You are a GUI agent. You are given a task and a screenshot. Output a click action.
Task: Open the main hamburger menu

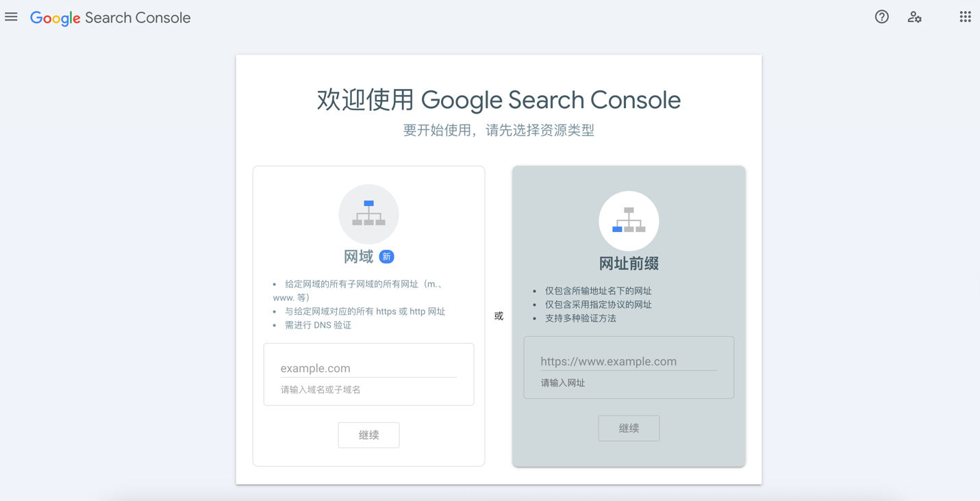point(12,17)
